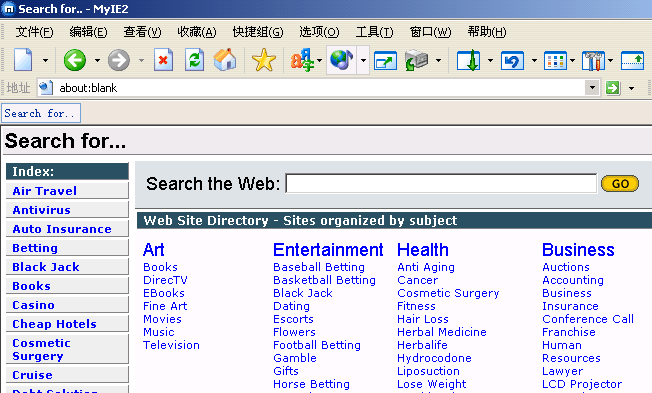Click the New blank page icon
The image size is (652, 393).
point(23,60)
